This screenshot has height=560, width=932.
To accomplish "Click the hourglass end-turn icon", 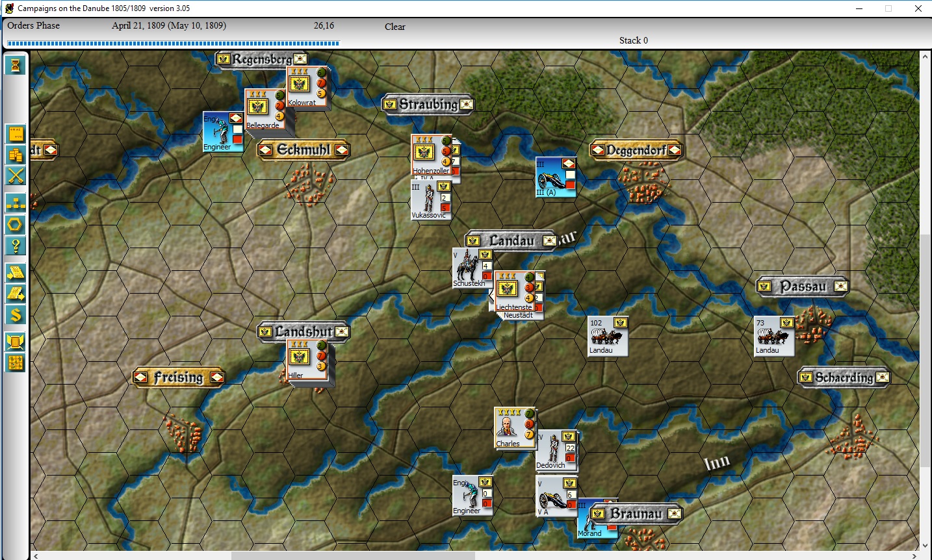I will pyautogui.click(x=16, y=65).
